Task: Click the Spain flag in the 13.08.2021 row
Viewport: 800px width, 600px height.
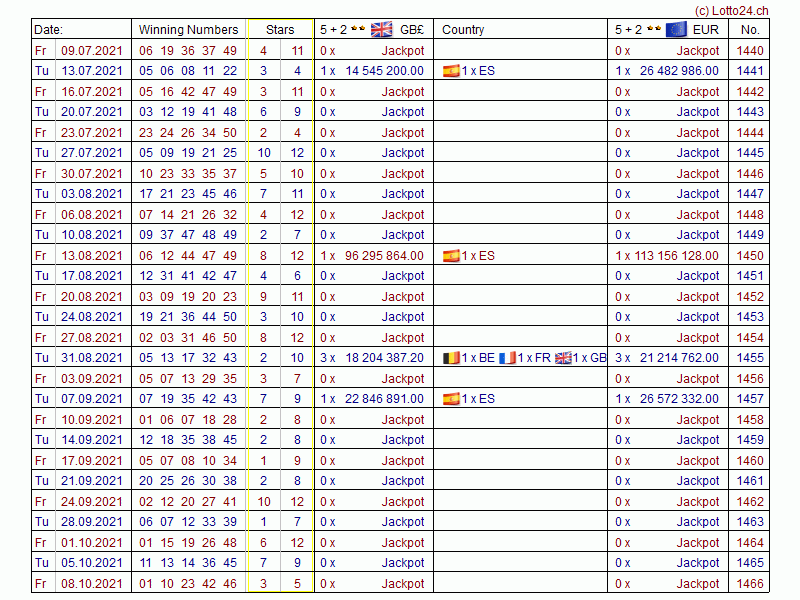Action: 450,256
